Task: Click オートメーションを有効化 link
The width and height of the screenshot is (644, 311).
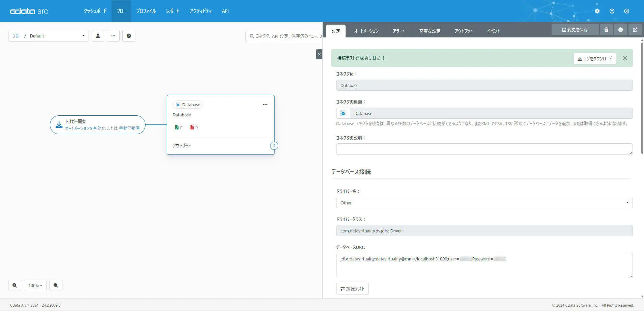Action: click(x=85, y=128)
